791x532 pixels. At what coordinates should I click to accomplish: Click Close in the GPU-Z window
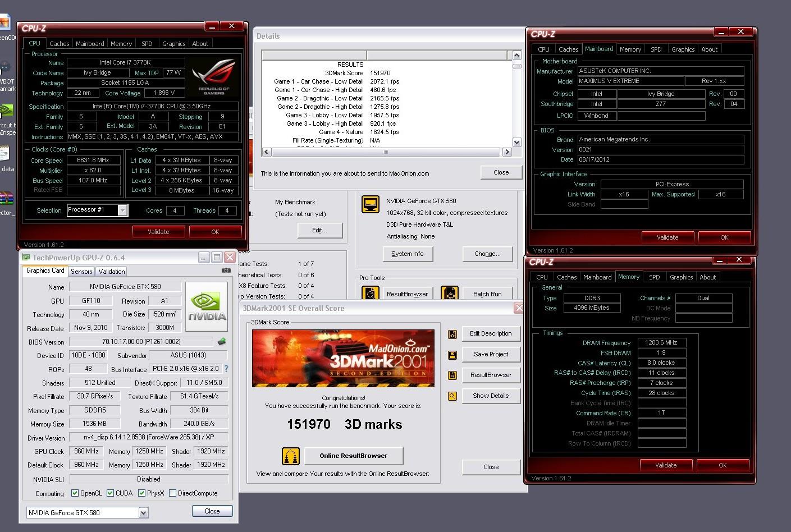coord(212,511)
